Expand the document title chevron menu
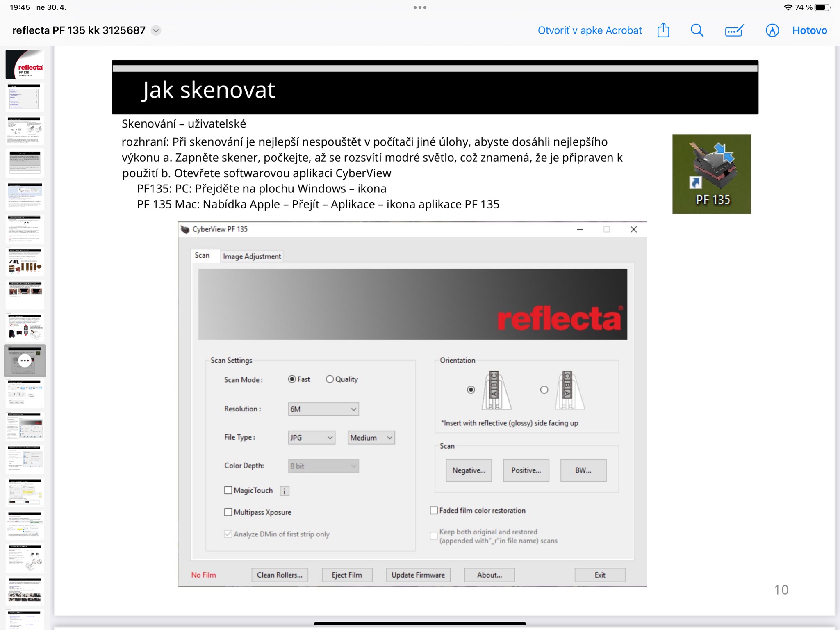The image size is (840, 630). coord(156,30)
